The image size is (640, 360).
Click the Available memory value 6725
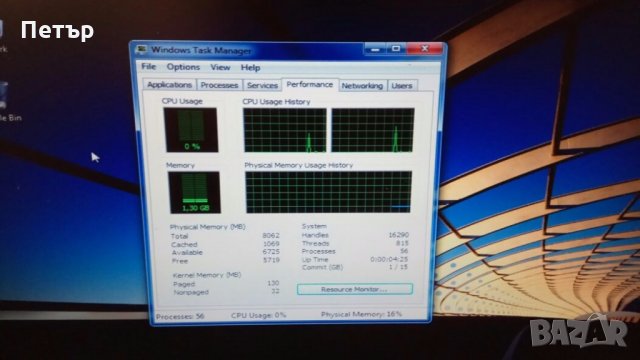pos(271,251)
